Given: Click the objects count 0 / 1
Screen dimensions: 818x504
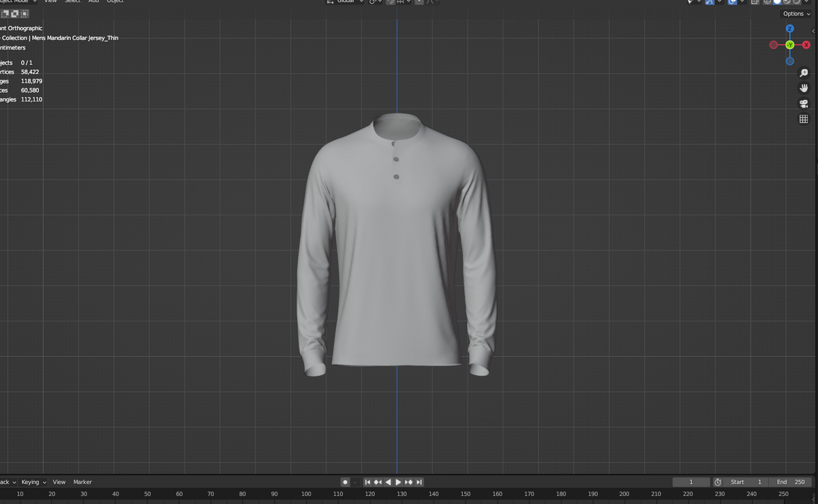Looking at the screenshot, I should point(27,63).
